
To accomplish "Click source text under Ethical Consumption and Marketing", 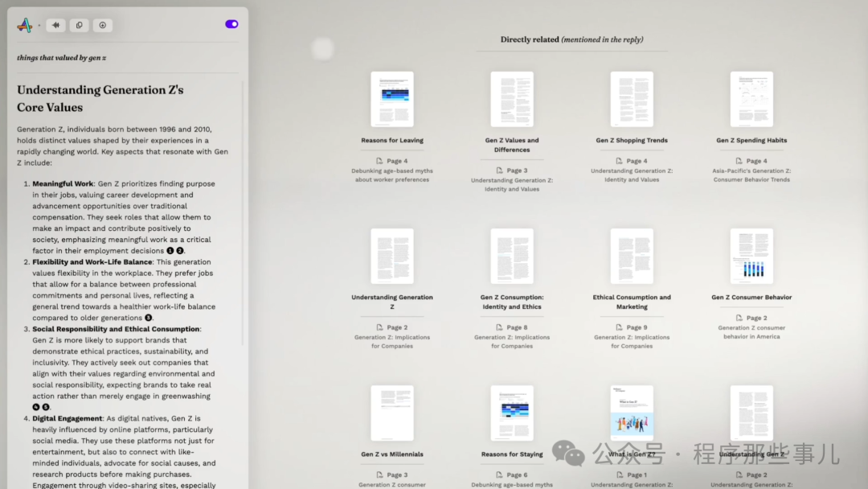I will click(632, 342).
